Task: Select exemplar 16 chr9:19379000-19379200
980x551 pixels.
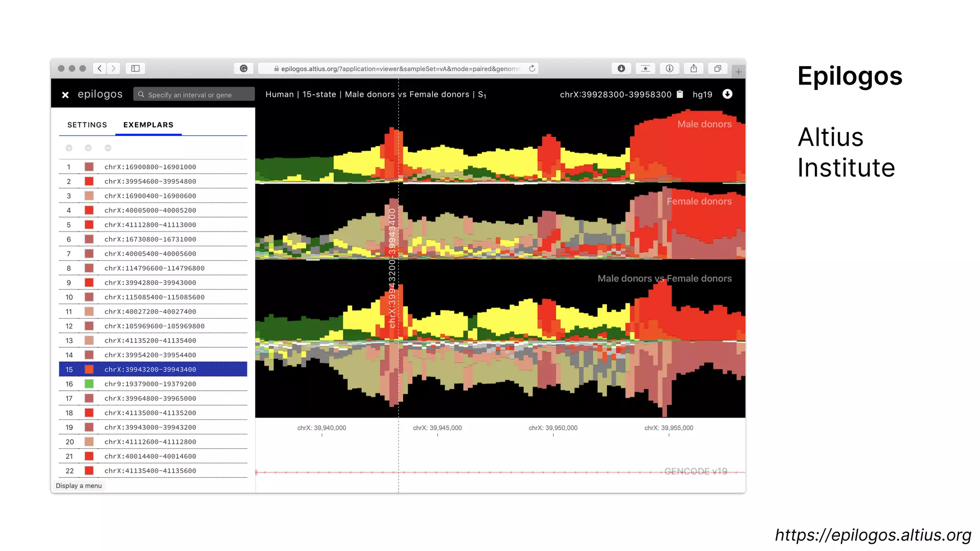Action: click(150, 384)
